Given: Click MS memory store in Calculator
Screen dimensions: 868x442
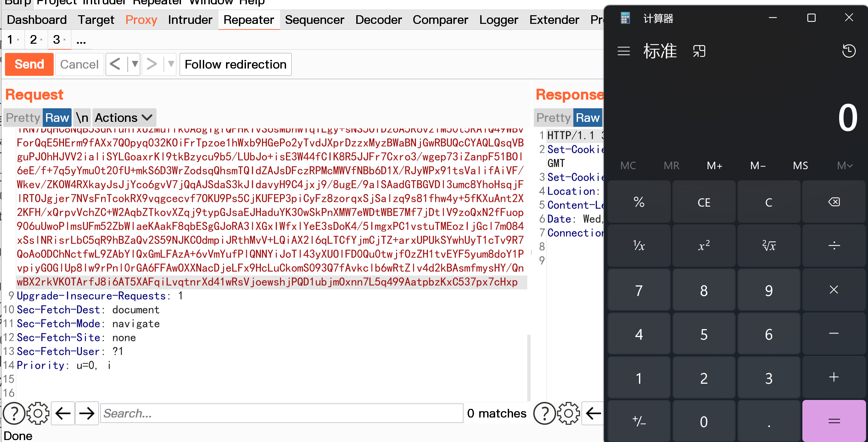Looking at the screenshot, I should (800, 166).
